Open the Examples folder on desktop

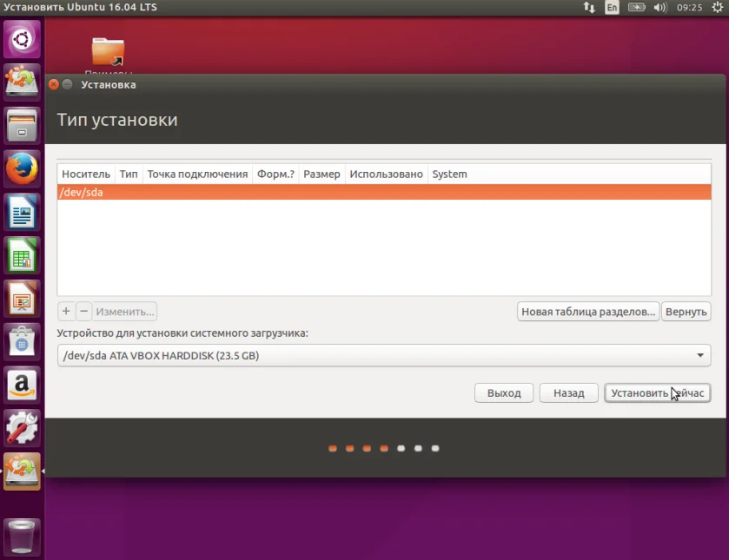(108, 52)
